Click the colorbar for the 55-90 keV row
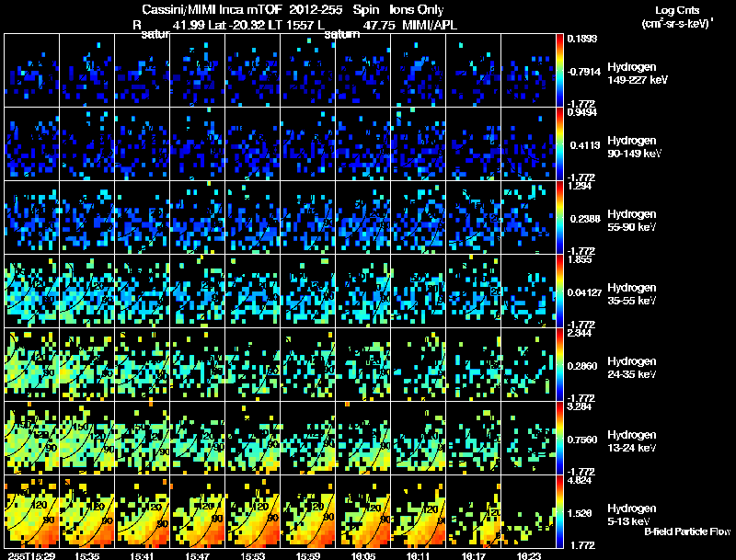736x560 pixels. coord(559,217)
